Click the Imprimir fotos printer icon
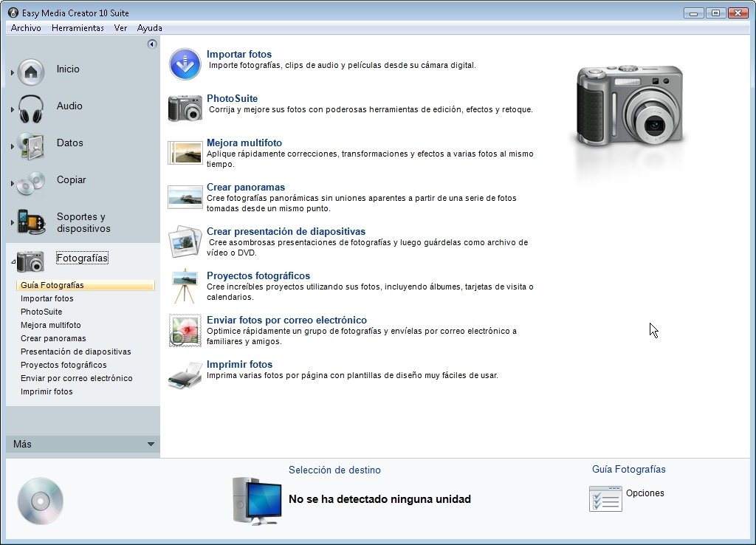The width and height of the screenshot is (756, 545). [185, 375]
